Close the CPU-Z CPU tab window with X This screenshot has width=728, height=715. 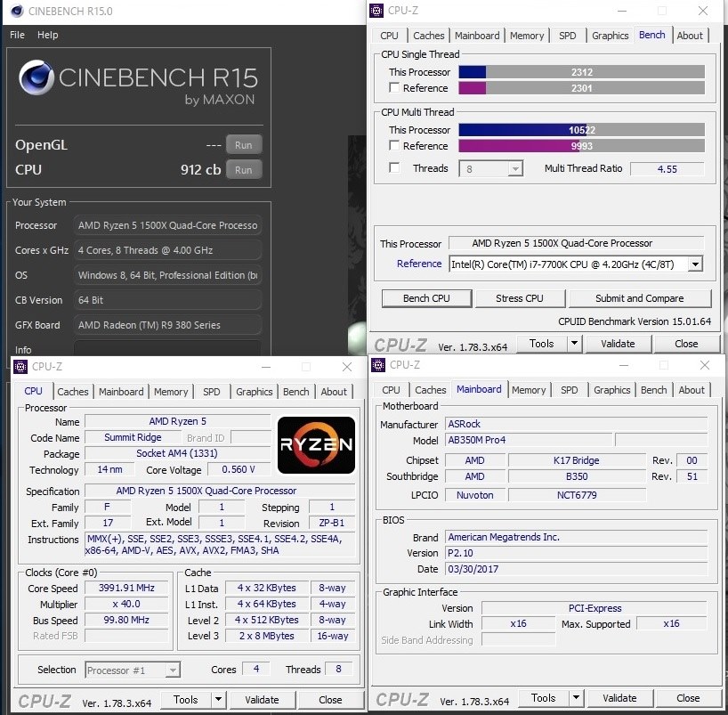[346, 367]
